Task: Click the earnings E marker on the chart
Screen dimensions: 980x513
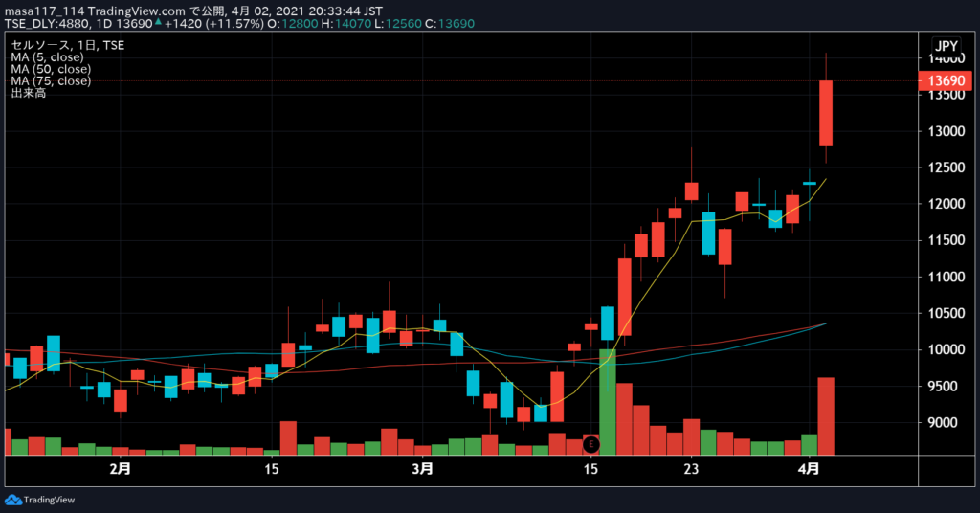Action: click(x=590, y=444)
